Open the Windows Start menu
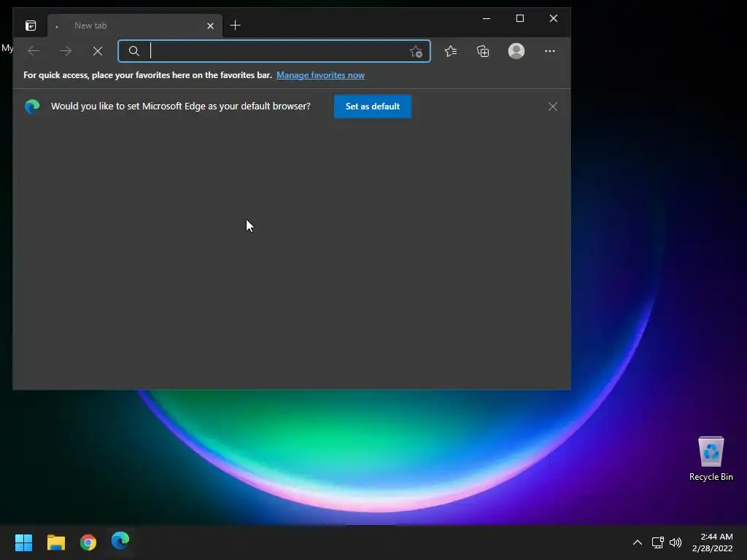Image resolution: width=747 pixels, height=560 pixels. coord(23,542)
